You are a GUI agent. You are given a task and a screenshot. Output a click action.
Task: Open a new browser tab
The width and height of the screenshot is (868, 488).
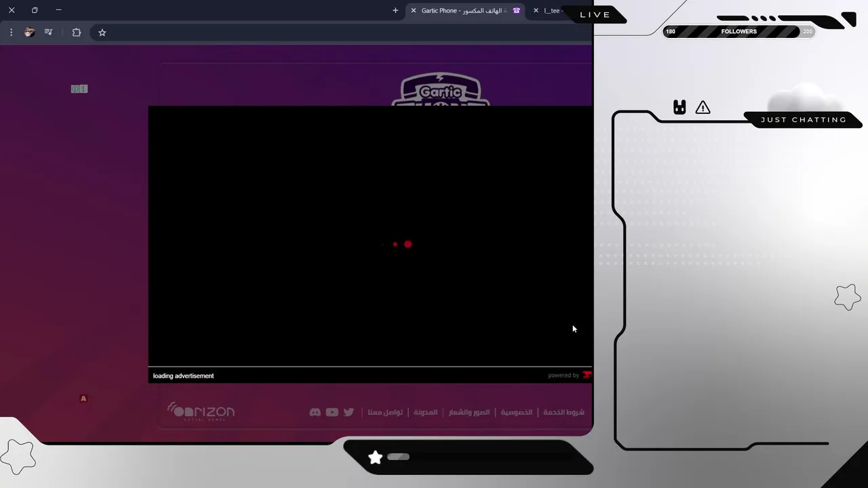click(x=395, y=10)
